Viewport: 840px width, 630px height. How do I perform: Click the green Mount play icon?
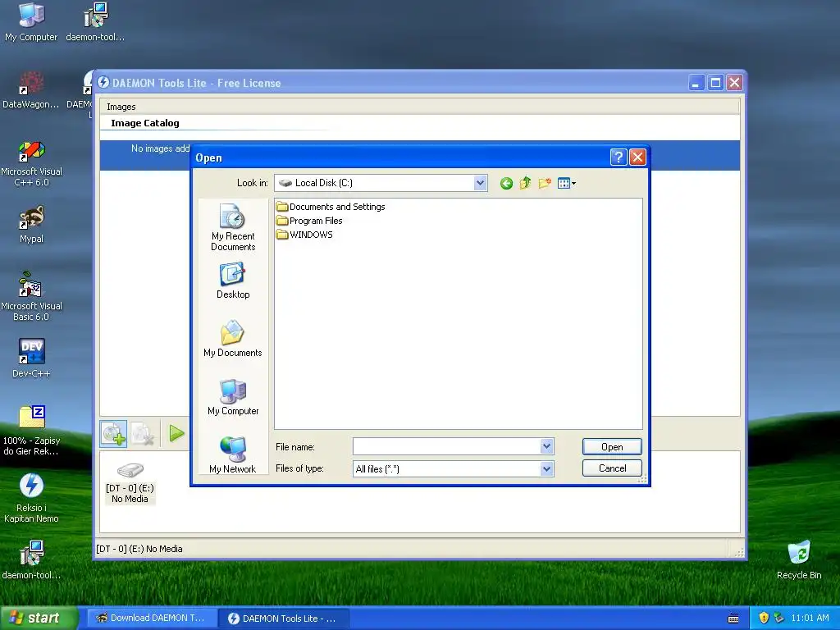click(176, 433)
